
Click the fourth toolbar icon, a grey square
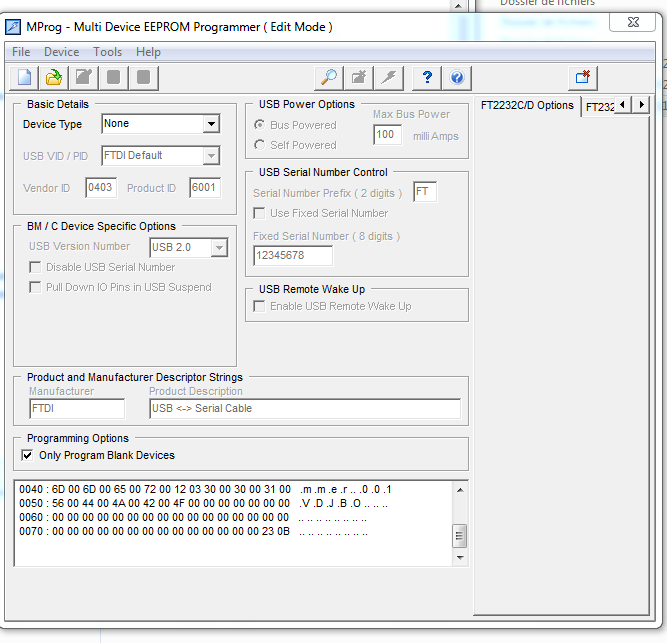pos(113,78)
